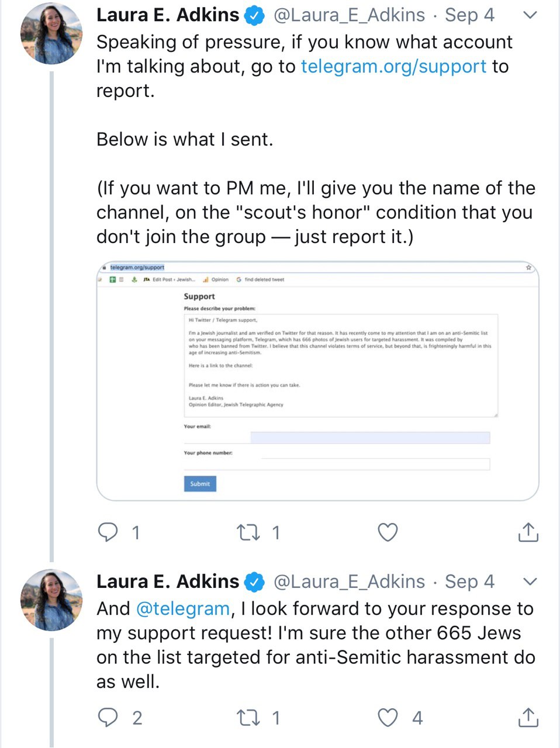Tap the verified badge on second tweet

(254, 582)
